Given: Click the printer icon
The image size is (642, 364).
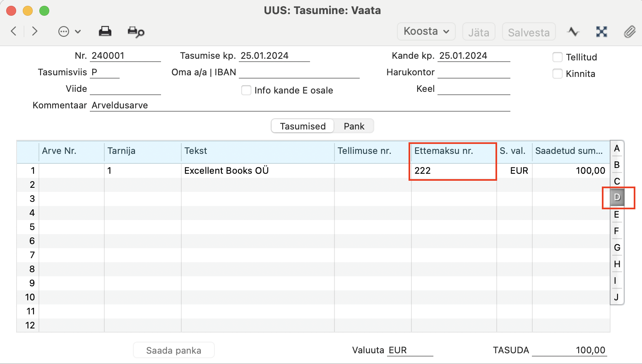Looking at the screenshot, I should pos(105,31).
